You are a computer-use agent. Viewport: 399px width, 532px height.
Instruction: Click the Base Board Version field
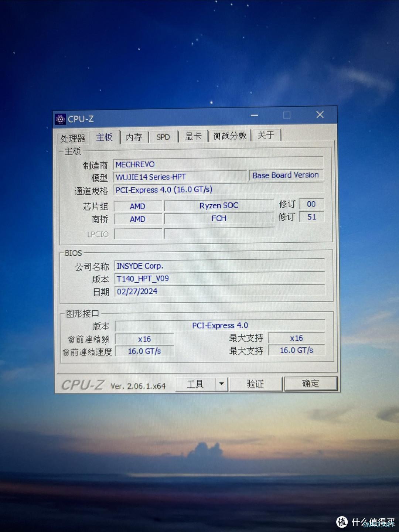tap(286, 175)
